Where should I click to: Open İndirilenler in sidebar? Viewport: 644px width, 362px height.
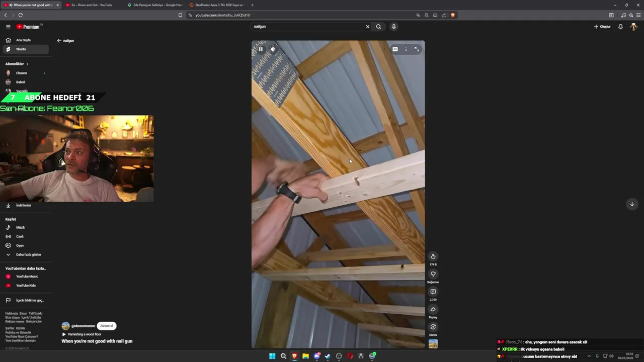pos(25,205)
